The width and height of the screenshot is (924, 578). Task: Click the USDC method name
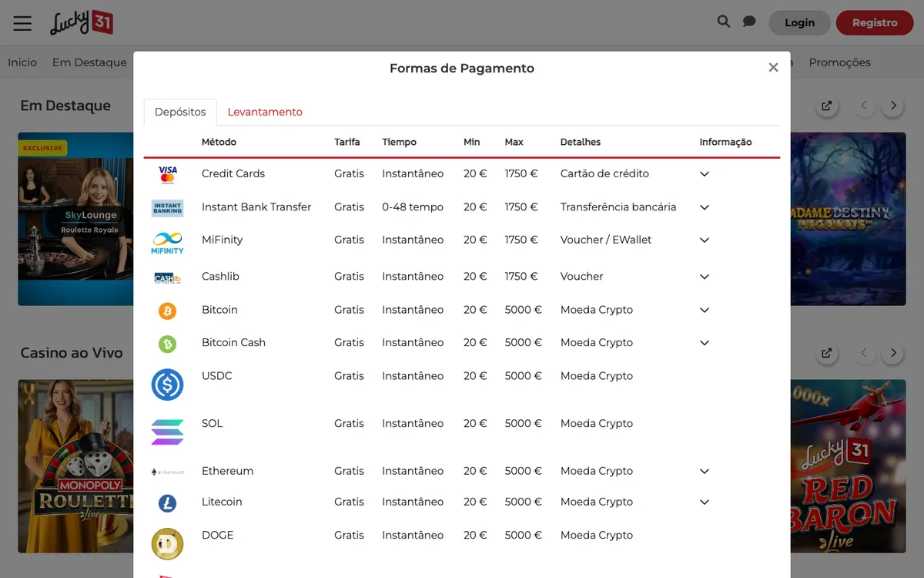click(217, 376)
